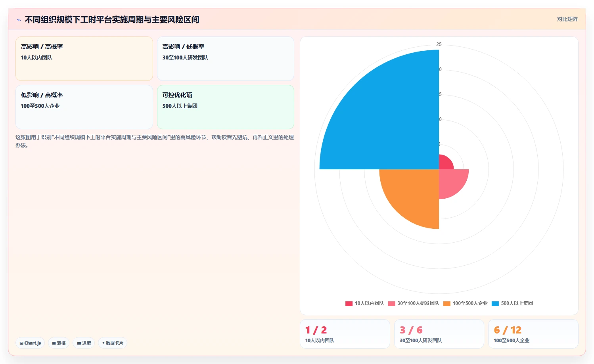Click the small red polar chart segment
Screen dimensions: 594x364
click(445, 164)
